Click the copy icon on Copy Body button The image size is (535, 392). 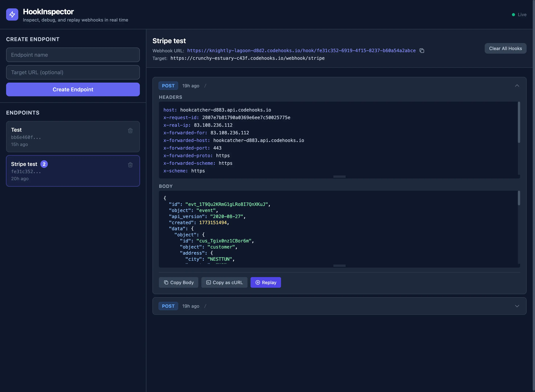(x=166, y=282)
